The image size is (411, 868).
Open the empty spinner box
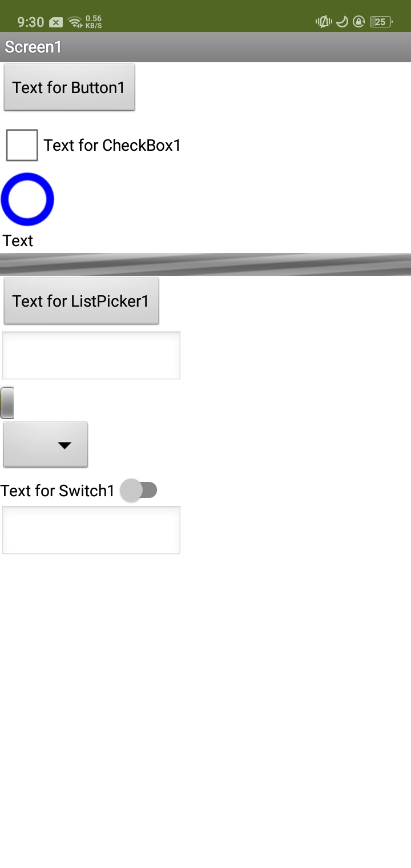click(46, 445)
